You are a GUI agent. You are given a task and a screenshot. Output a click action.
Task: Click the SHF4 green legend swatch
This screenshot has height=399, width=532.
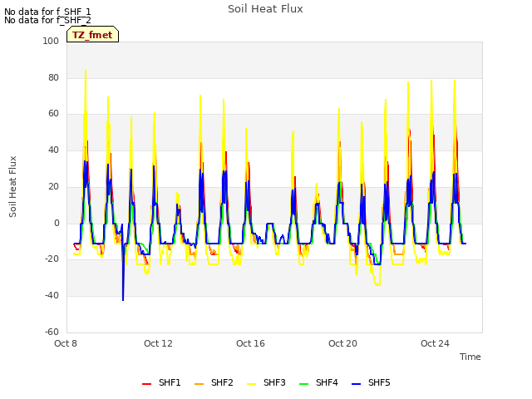pos(303,384)
